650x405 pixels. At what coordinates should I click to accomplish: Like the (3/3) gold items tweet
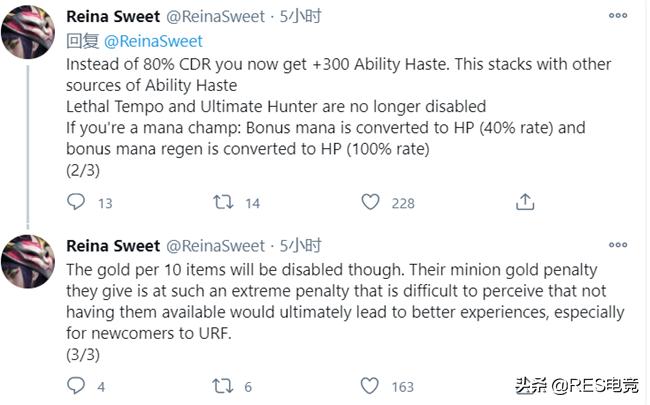(x=370, y=386)
